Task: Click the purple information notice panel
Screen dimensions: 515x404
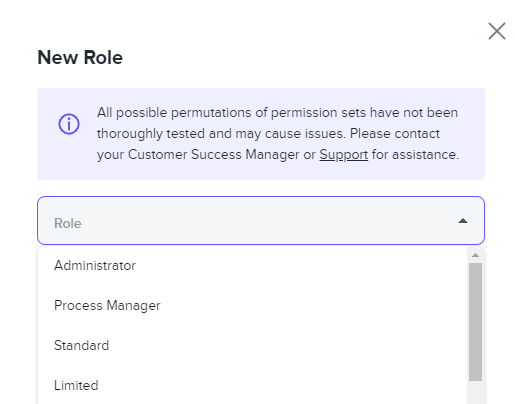Action: tap(261, 134)
